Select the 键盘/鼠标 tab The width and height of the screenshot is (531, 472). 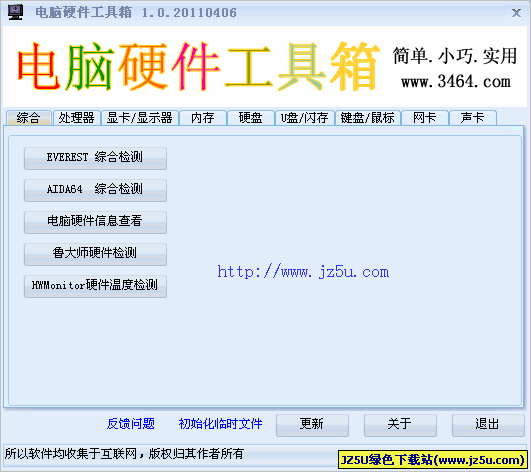coord(368,118)
